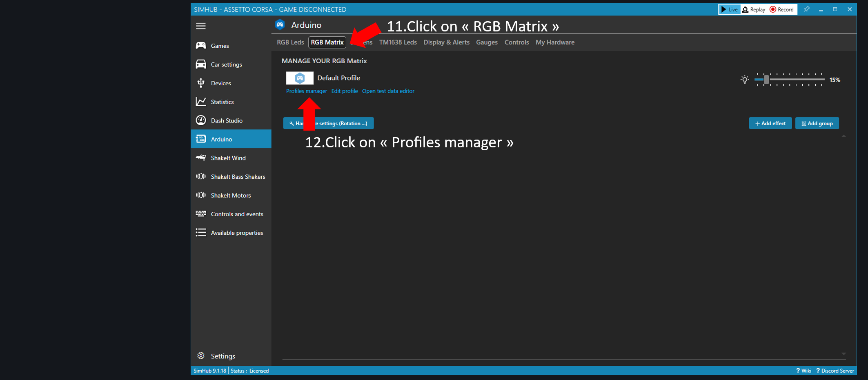Enable Record mode

click(782, 9)
